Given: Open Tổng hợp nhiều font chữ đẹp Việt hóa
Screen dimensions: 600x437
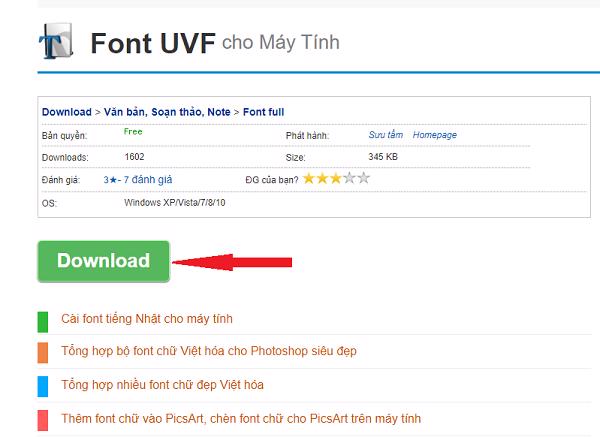Looking at the screenshot, I should coord(163,385).
